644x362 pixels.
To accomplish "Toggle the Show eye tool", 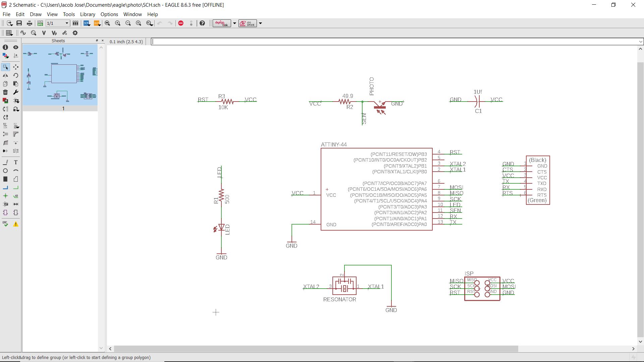I will pos(16,47).
